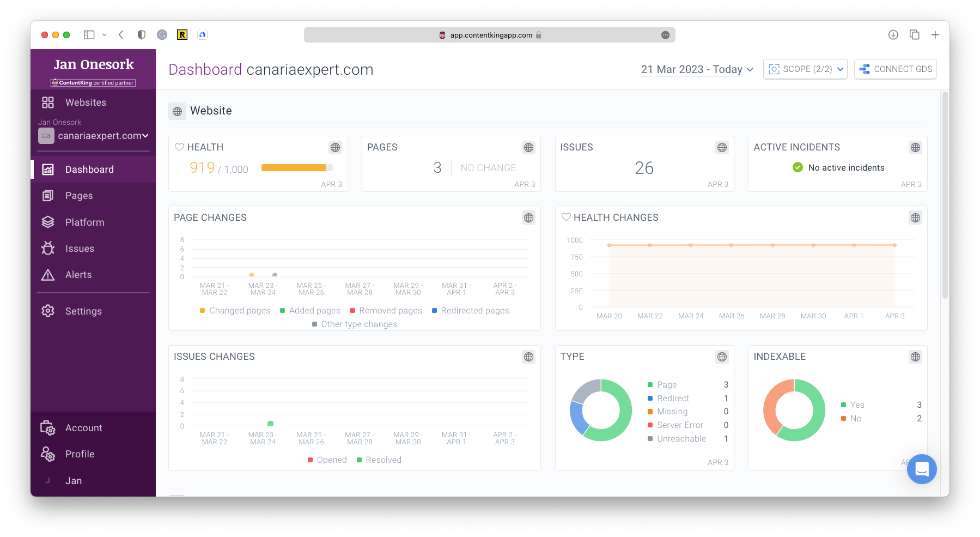980x537 pixels.
Task: Click the TYPE donut chart
Action: [601, 410]
